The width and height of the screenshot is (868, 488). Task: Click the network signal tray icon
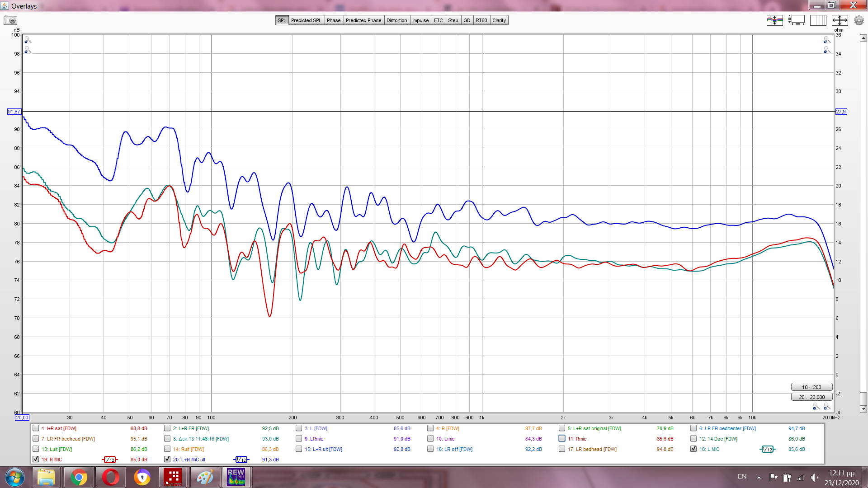click(801, 477)
